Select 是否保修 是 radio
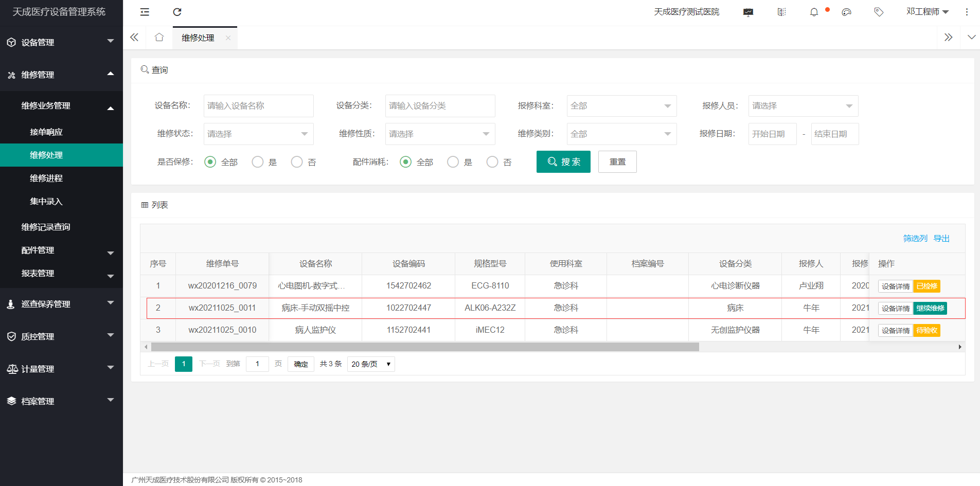 point(258,162)
